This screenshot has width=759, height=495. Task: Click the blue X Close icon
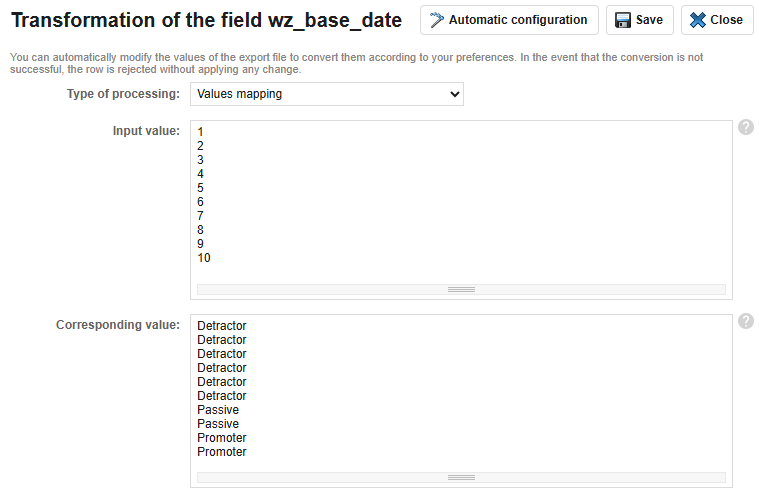[x=698, y=20]
